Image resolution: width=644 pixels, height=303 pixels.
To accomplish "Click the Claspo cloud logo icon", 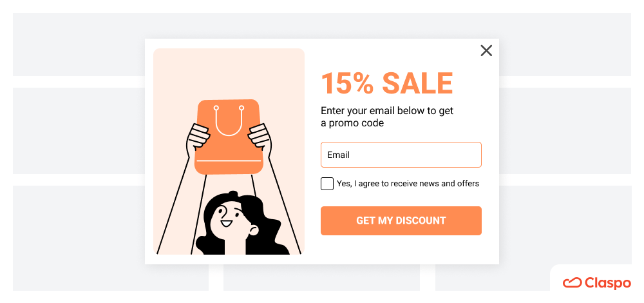I will [572, 283].
